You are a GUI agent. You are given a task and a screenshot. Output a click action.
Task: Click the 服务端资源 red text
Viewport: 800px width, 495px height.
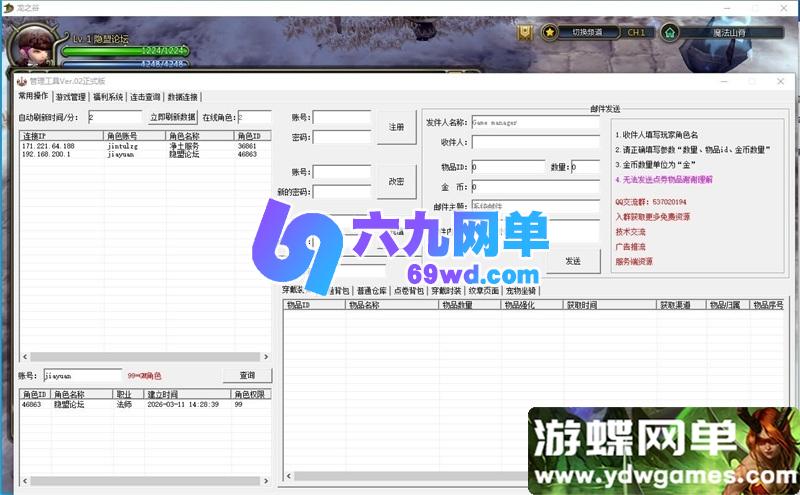point(634,261)
